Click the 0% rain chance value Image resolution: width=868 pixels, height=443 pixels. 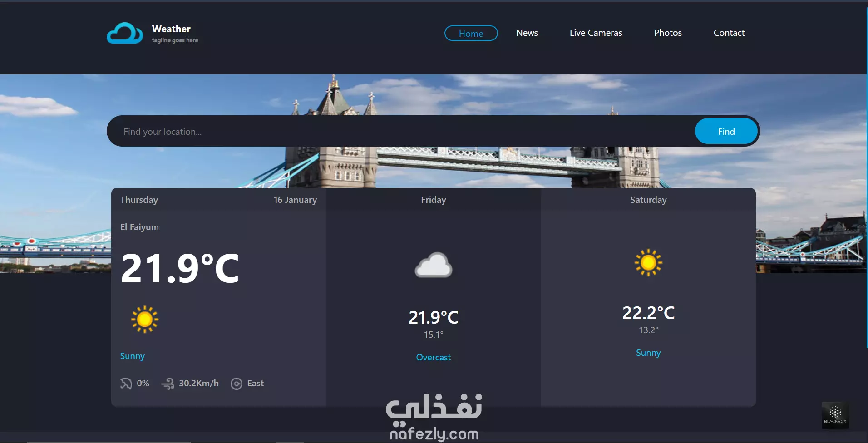point(143,383)
